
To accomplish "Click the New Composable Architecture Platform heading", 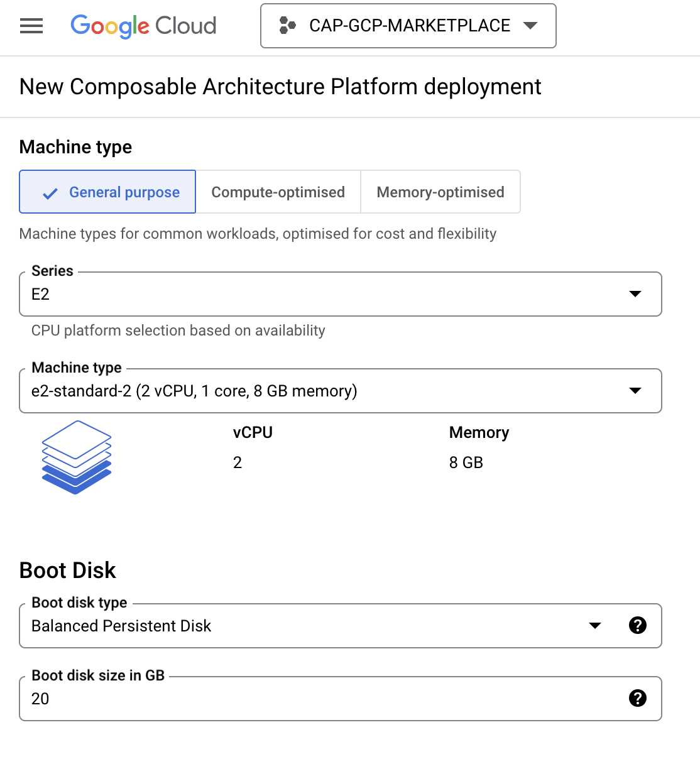I will click(280, 87).
